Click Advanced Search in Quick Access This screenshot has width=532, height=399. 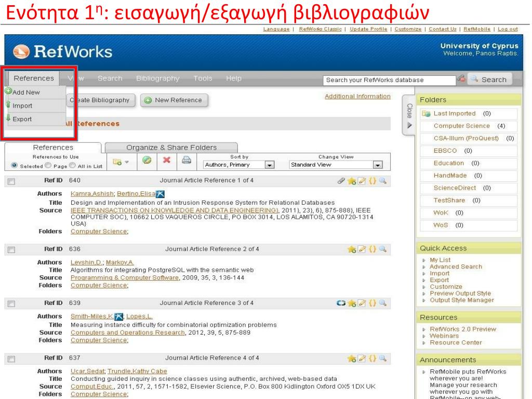pos(456,267)
